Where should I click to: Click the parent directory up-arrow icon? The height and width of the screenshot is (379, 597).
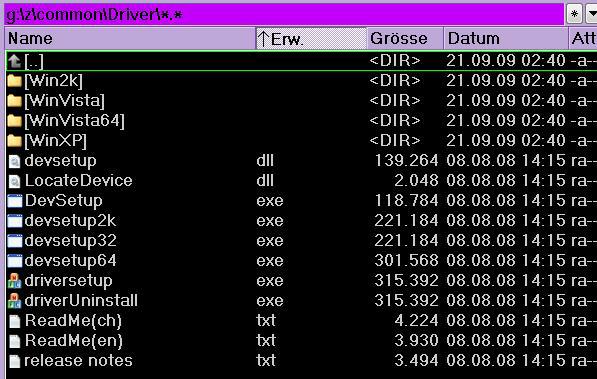(x=14, y=61)
